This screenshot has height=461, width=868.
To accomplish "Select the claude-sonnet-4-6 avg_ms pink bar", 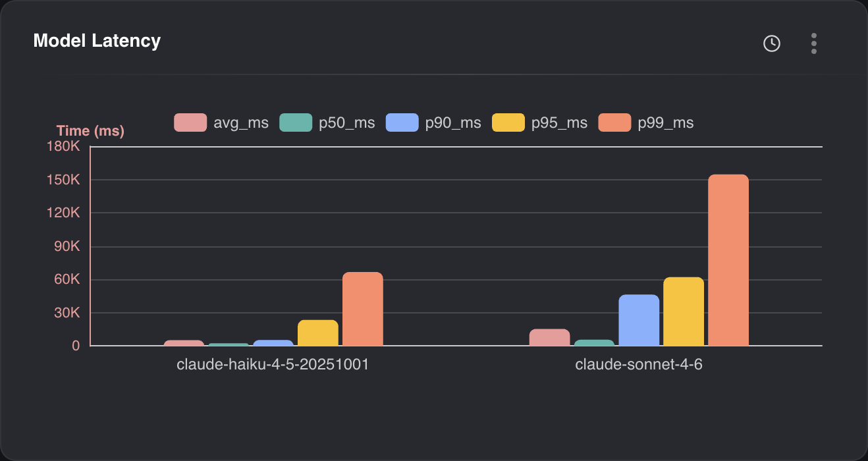I will point(550,337).
